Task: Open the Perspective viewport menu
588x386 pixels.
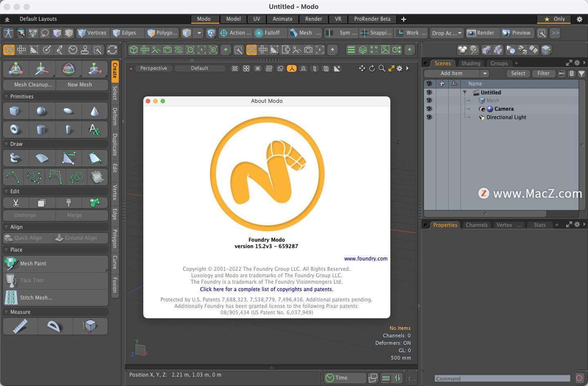Action: tap(154, 68)
